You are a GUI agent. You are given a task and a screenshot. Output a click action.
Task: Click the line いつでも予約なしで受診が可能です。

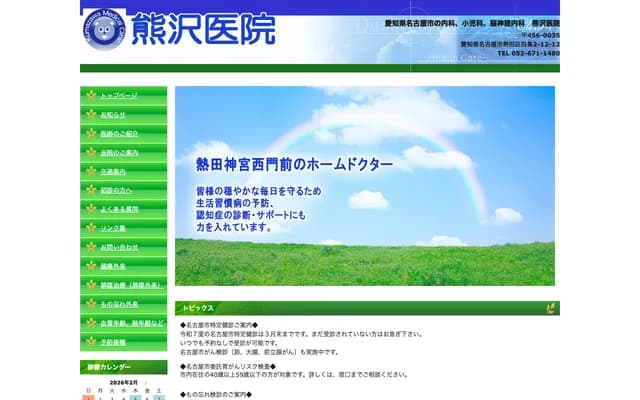(230, 343)
